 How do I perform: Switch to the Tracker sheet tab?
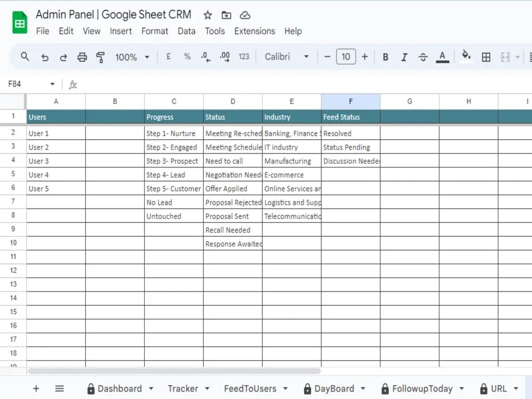183,388
